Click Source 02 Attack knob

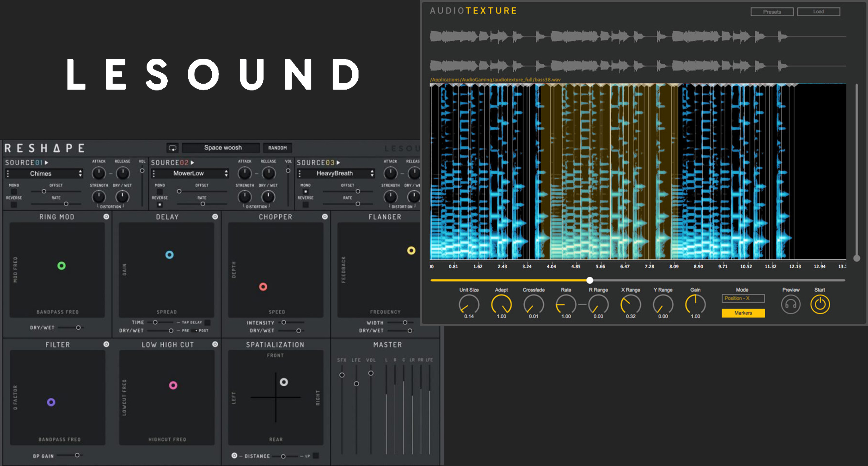[245, 173]
